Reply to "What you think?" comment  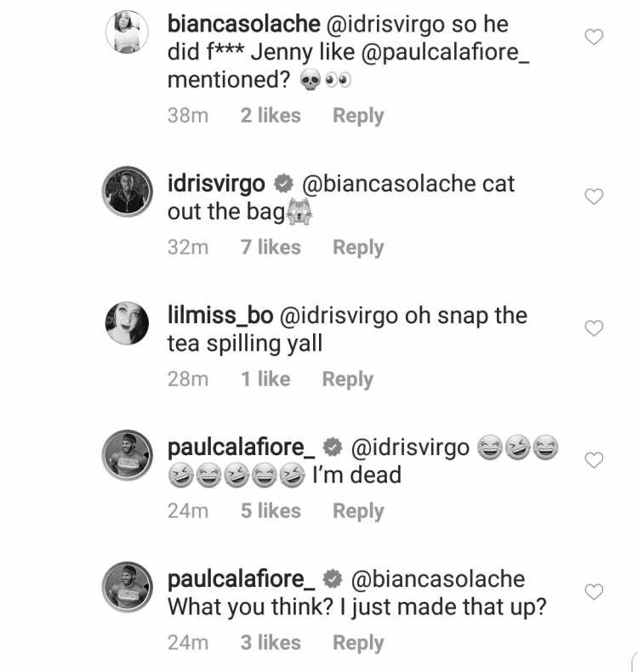coord(358,643)
